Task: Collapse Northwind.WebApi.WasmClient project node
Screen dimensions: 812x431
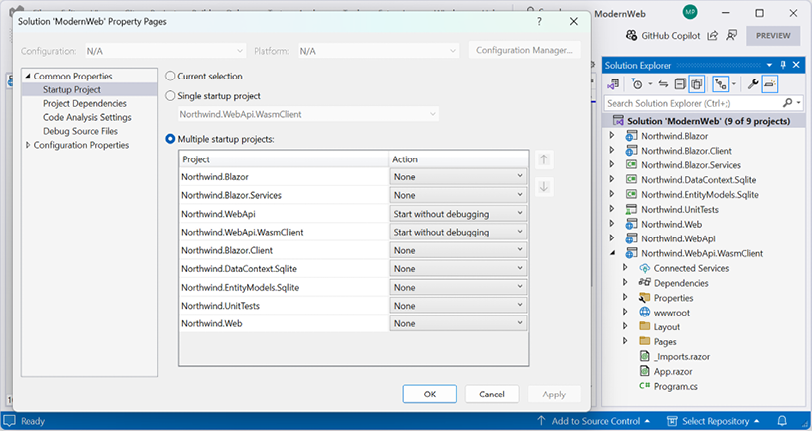Action: pyautogui.click(x=612, y=253)
